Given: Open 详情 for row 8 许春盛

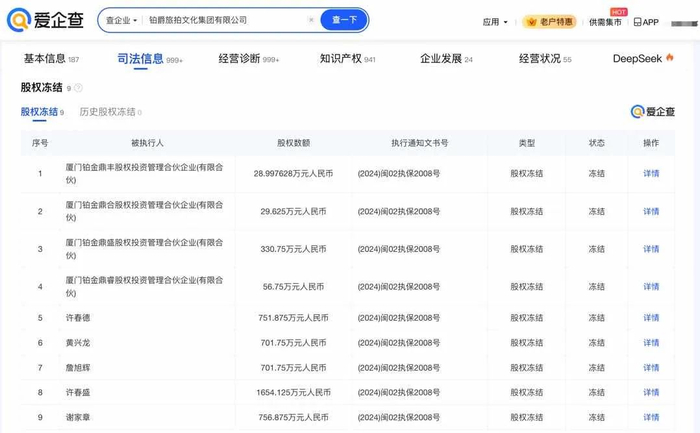Looking at the screenshot, I should (651, 392).
